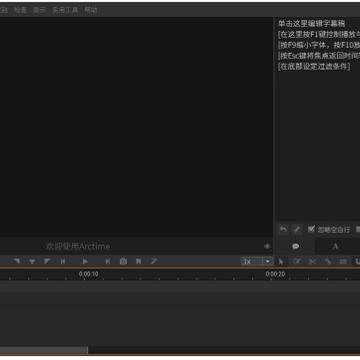The height and width of the screenshot is (360, 360).
Task: Click the line starting 在这里按F1键控制播放
Action: [319, 34]
